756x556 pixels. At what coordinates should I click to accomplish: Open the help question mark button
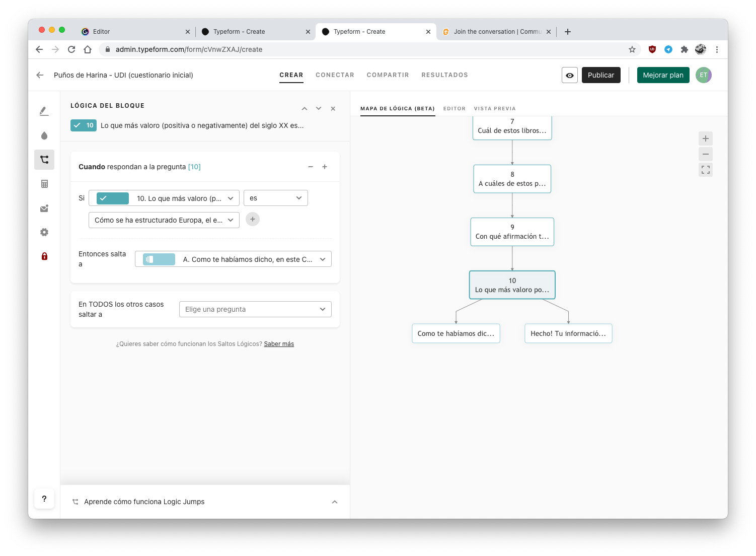(x=44, y=499)
